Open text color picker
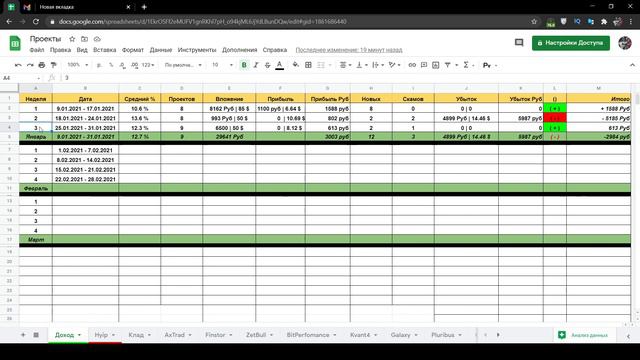 click(x=280, y=65)
